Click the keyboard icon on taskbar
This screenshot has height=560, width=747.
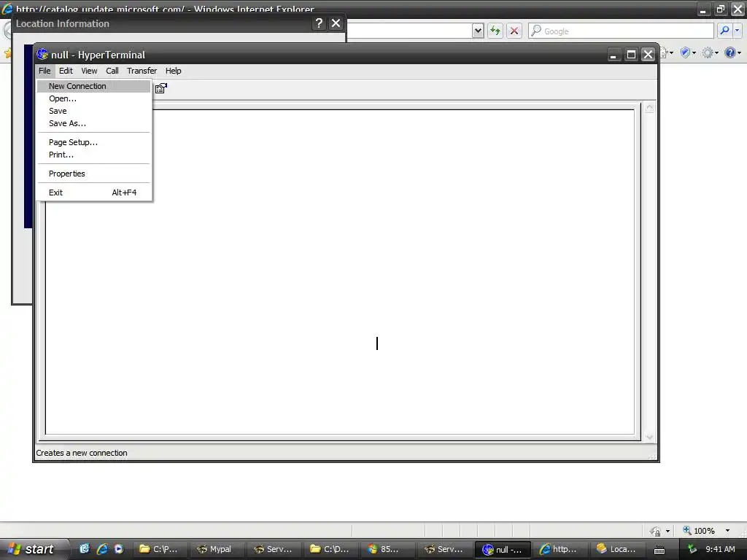pos(659,550)
